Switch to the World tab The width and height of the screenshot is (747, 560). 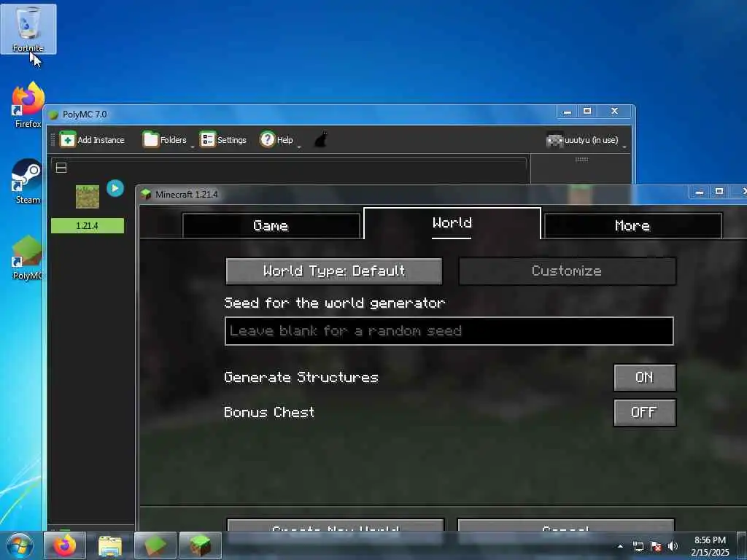452,223
